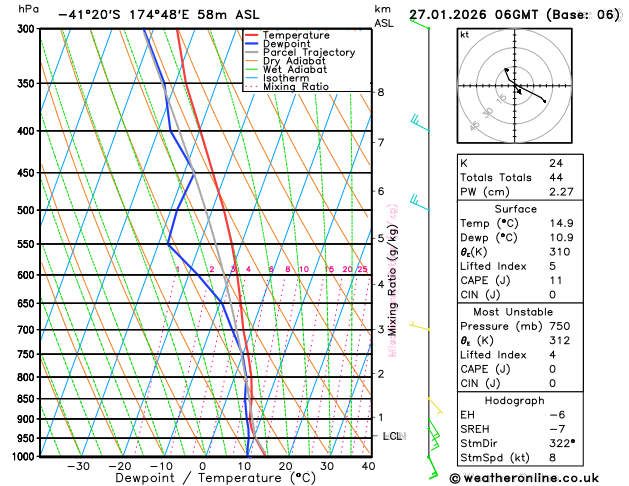Click the 'Most Unstable' section heading
The image size is (629, 486).
coord(513,312)
